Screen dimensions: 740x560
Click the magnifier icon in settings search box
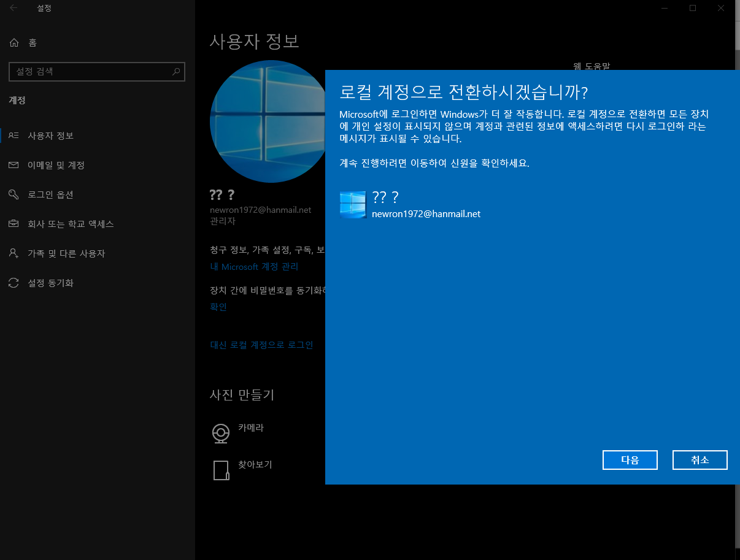176,72
